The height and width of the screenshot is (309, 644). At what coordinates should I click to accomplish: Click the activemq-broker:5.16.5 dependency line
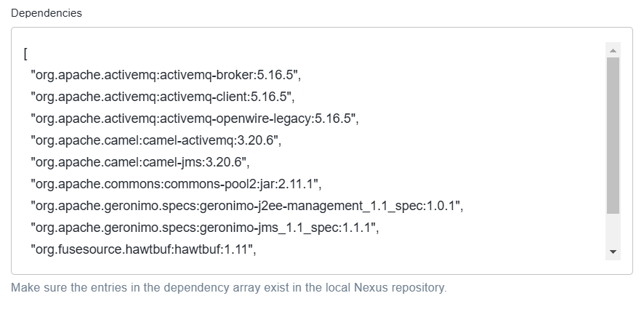tap(166, 75)
